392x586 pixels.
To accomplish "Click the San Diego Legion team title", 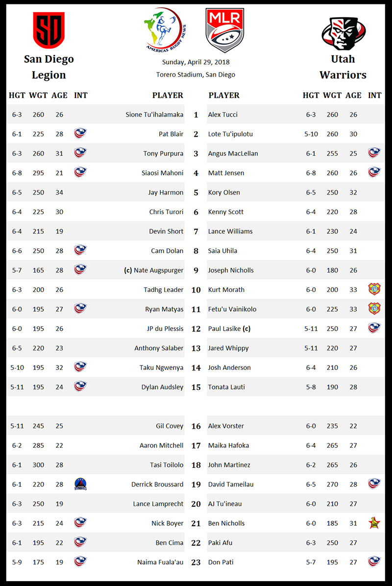I will (x=49, y=67).
